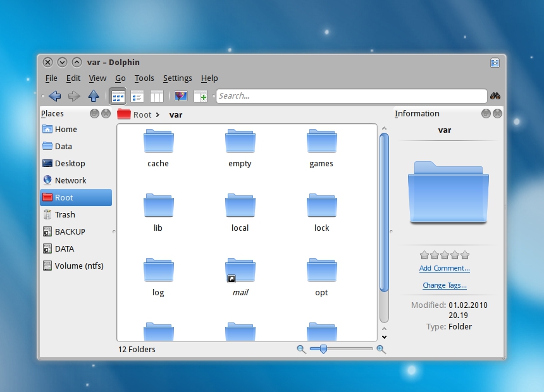
Task: Click the scrollbar up arrow at top
Action: 384,128
